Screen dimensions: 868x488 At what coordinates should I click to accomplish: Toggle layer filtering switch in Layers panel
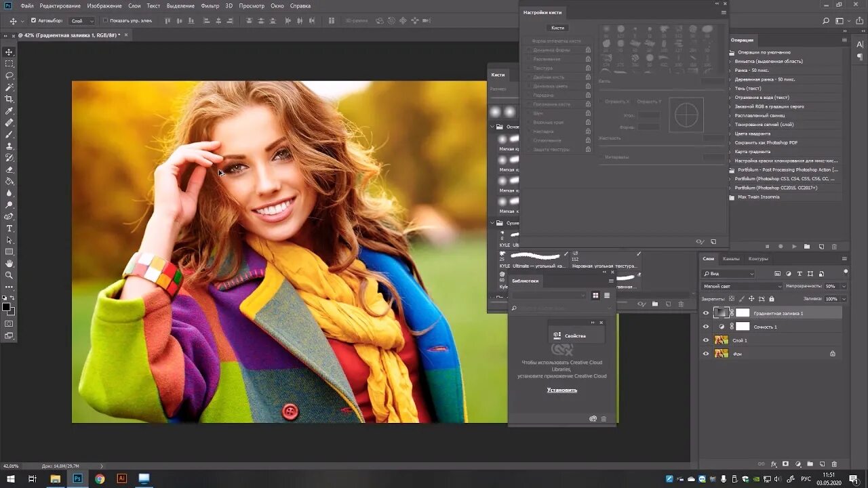pyautogui.click(x=846, y=272)
